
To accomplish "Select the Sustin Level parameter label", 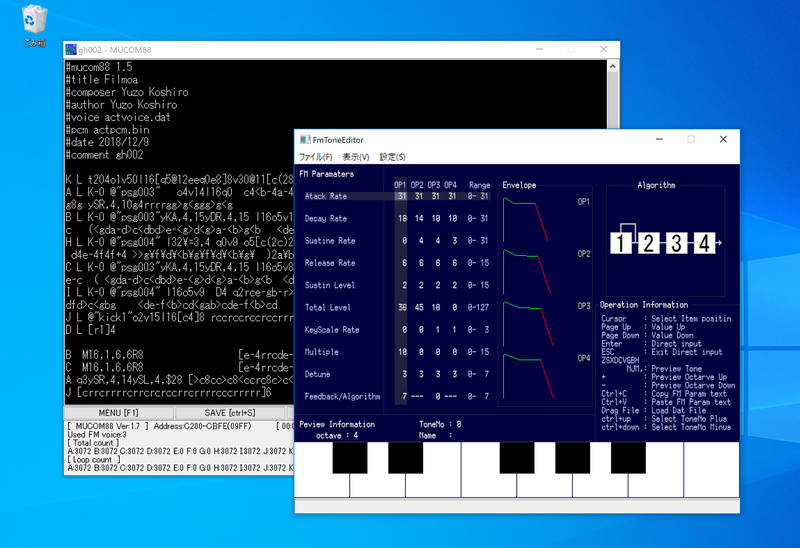I will (330, 285).
